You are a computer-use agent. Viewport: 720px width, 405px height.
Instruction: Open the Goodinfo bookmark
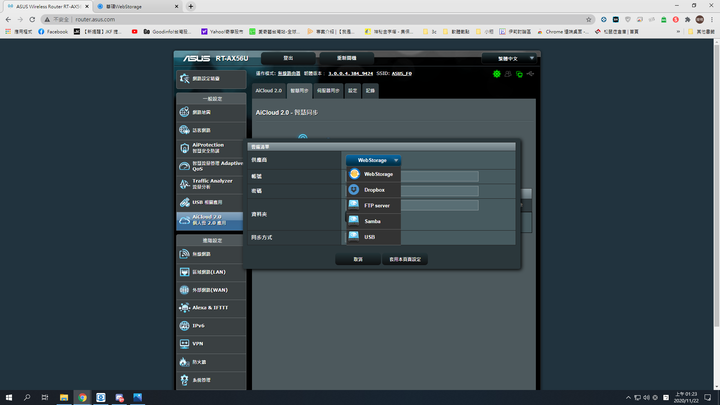click(x=167, y=32)
